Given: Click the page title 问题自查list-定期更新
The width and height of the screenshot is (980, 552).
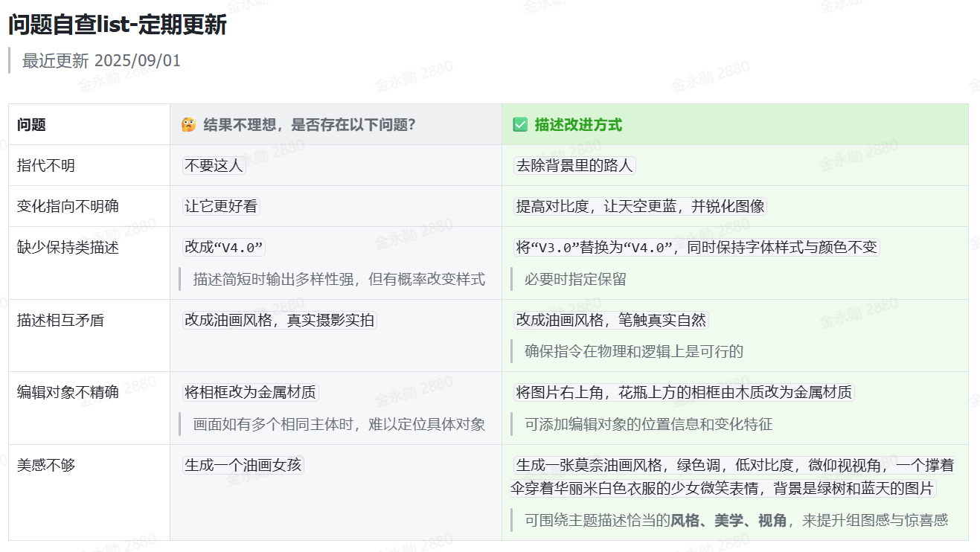Looking at the screenshot, I should (x=118, y=25).
